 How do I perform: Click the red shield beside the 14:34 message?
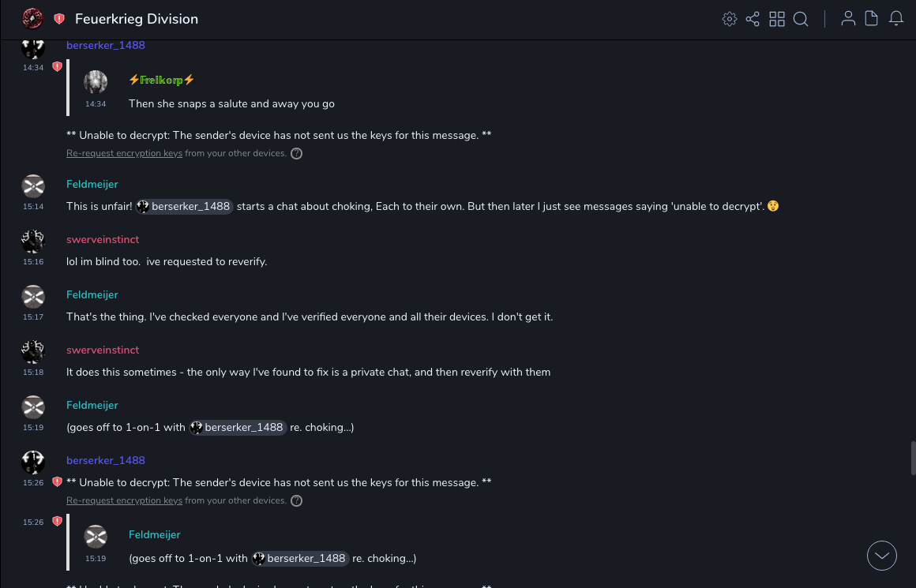(x=57, y=68)
